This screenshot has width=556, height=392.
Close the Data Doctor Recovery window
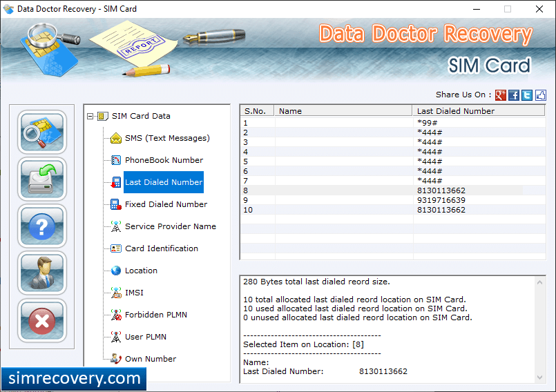point(539,9)
